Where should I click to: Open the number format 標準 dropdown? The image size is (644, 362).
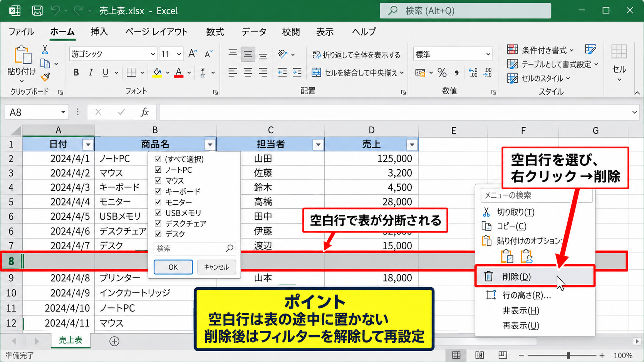488,54
